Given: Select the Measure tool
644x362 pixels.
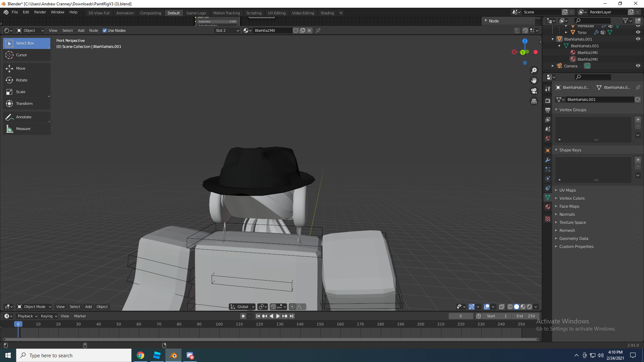Looking at the screenshot, I should pyautogui.click(x=23, y=128).
